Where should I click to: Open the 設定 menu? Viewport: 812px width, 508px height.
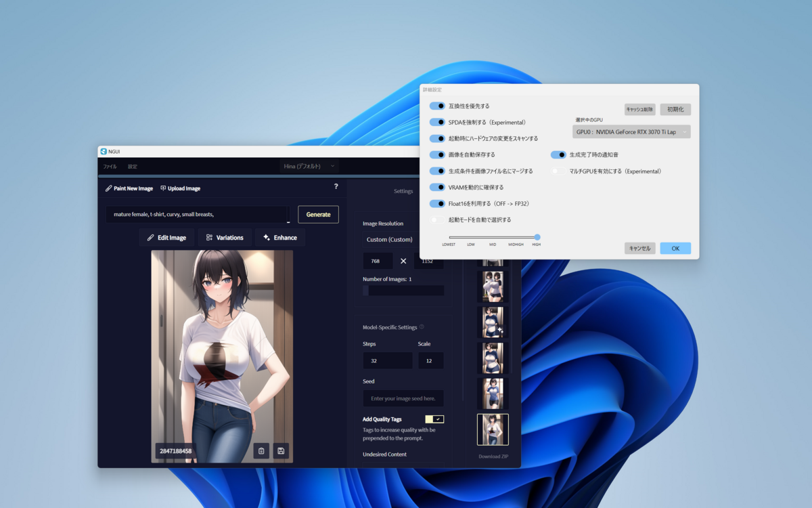pyautogui.click(x=133, y=167)
